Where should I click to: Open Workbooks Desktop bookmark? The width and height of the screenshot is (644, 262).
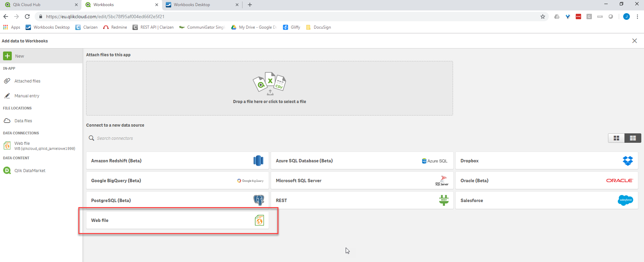(48, 27)
